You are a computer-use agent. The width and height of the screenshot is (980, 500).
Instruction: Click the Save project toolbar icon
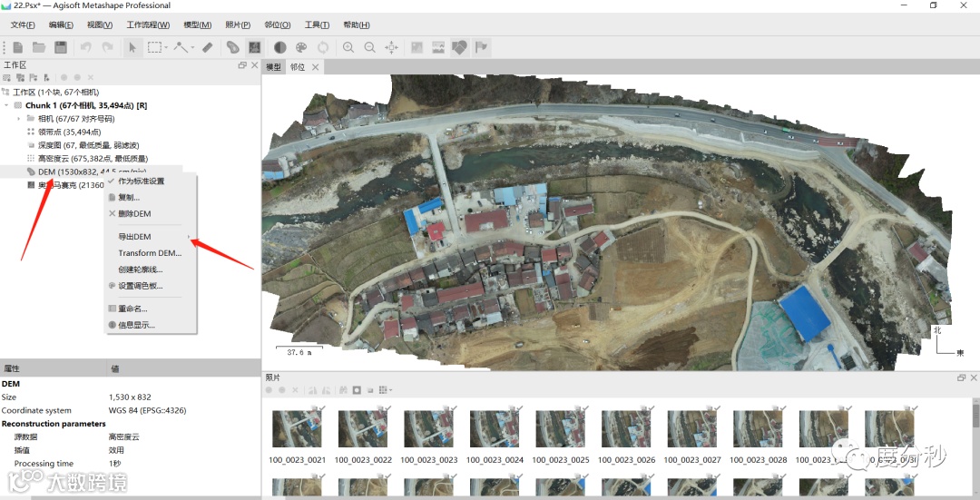pos(61,47)
